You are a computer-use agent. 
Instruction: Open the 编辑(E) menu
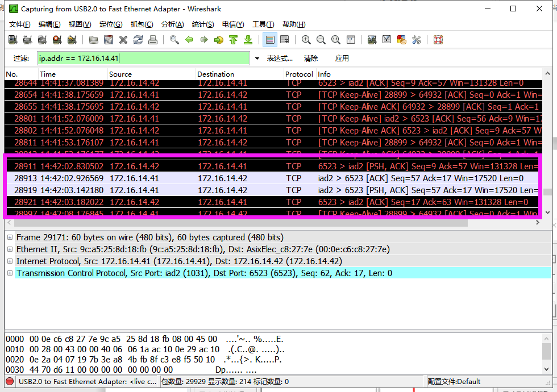pos(49,24)
